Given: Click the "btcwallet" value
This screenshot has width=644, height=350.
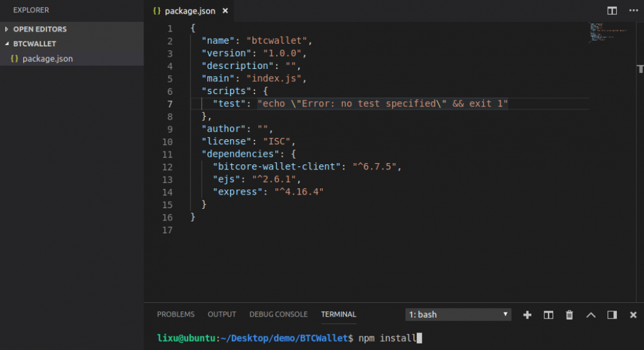Looking at the screenshot, I should (277, 41).
